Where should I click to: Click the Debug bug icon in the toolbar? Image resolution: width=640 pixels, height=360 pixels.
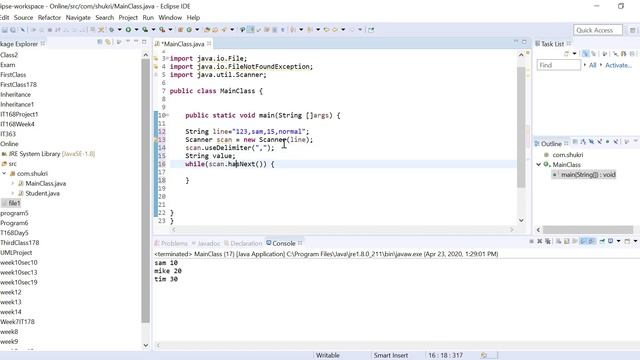pyautogui.click(x=111, y=30)
